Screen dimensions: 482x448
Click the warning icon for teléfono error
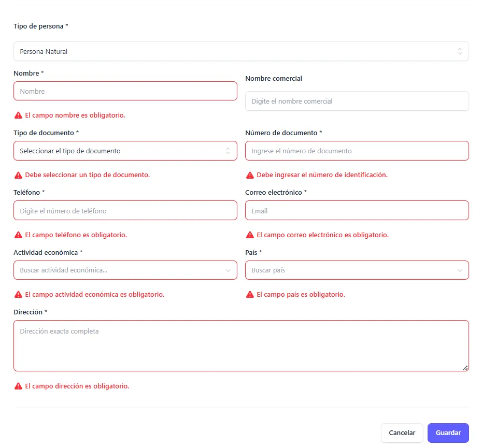point(18,235)
